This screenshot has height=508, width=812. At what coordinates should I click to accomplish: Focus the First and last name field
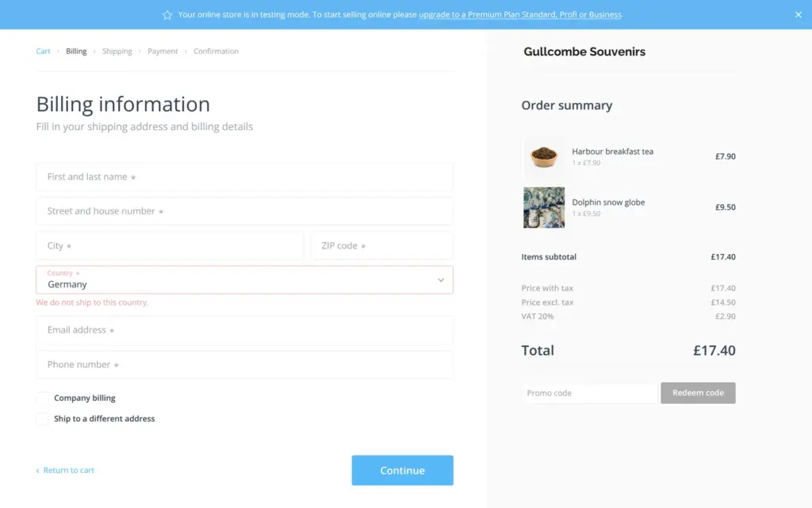pyautogui.click(x=244, y=177)
